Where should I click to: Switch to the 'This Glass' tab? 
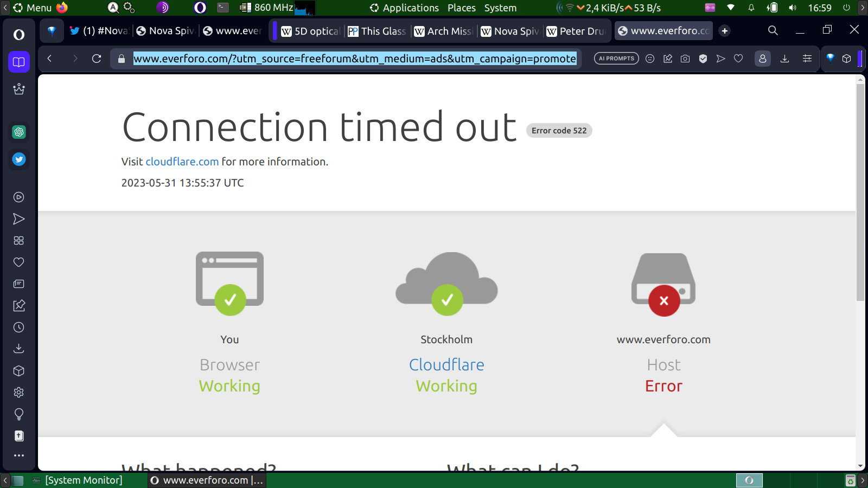pos(377,31)
